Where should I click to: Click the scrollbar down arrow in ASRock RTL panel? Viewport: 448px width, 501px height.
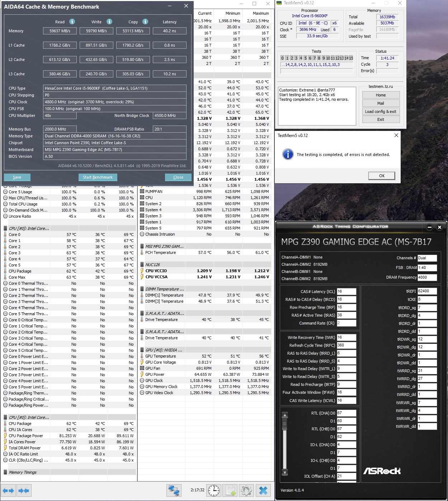coord(285,473)
